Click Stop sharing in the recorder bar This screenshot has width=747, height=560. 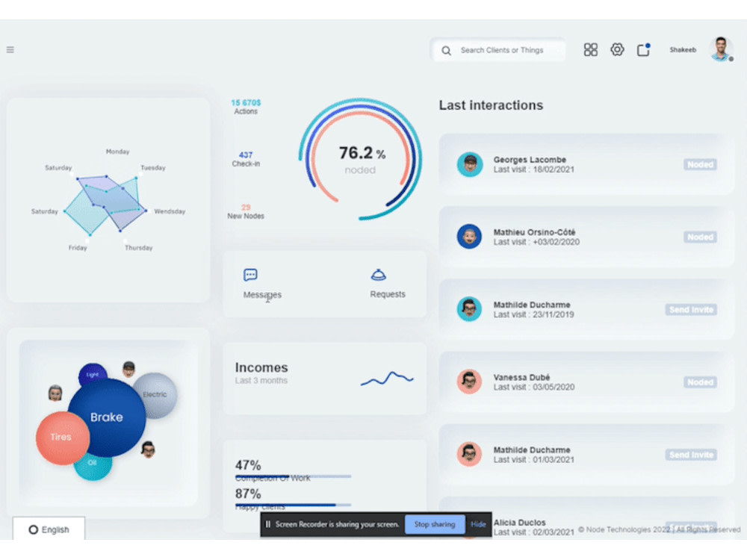coord(435,524)
